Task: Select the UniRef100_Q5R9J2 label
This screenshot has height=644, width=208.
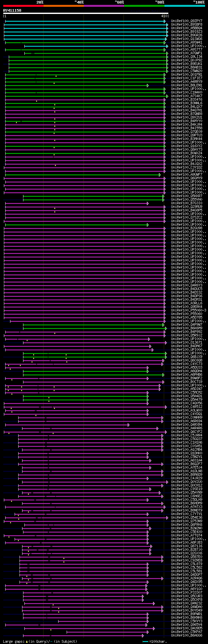Action: tap(187, 335)
